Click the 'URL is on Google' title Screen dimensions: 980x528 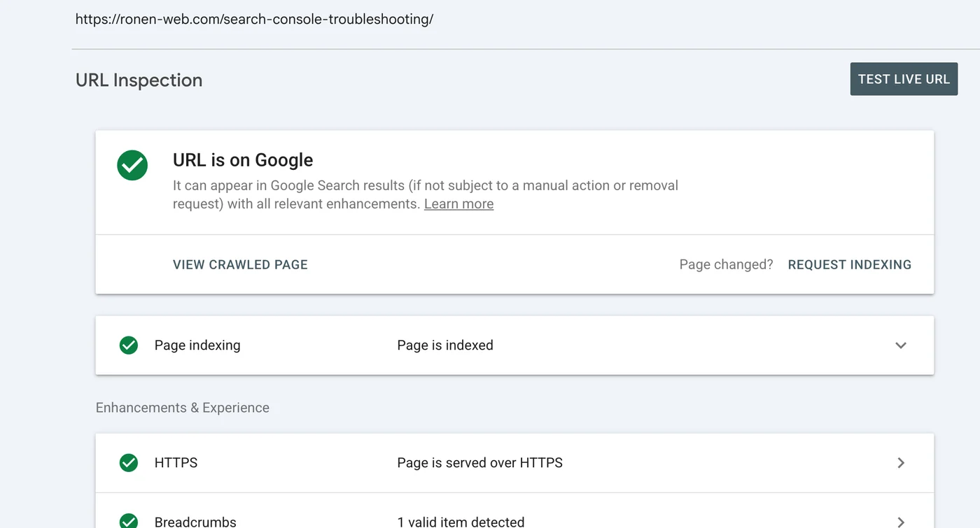tap(243, 160)
